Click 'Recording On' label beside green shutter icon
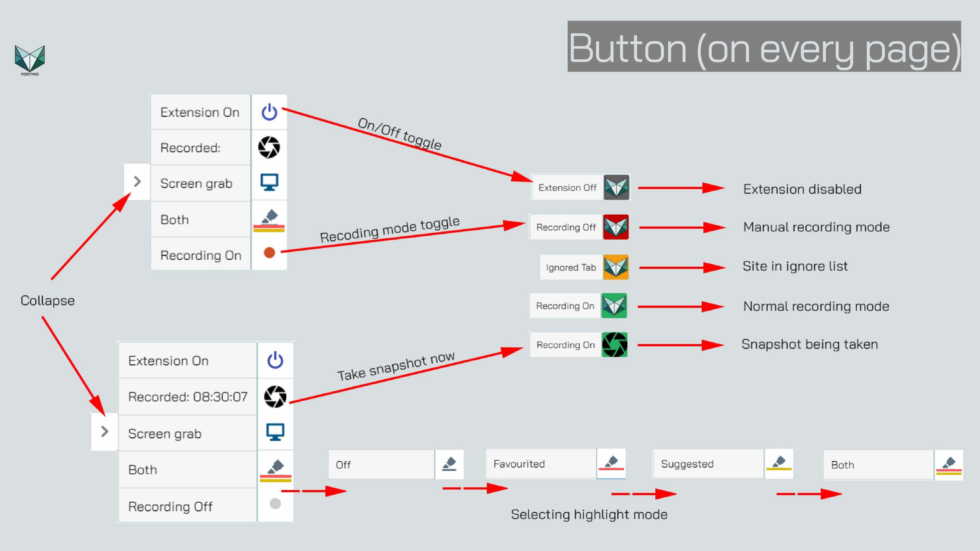 pyautogui.click(x=565, y=345)
